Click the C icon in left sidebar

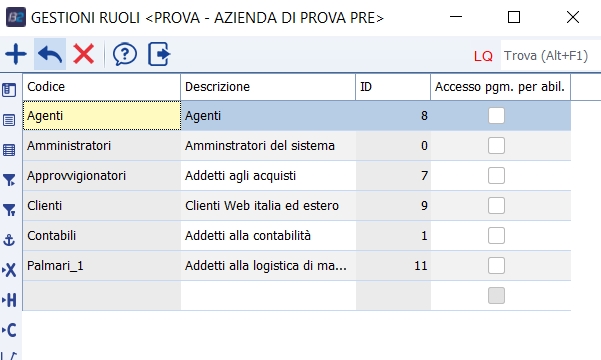[x=9, y=330]
